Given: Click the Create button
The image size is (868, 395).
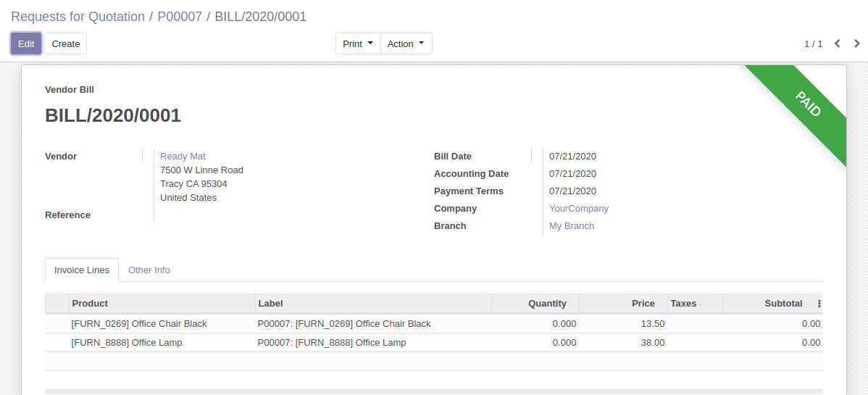Looking at the screenshot, I should pyautogui.click(x=66, y=43).
